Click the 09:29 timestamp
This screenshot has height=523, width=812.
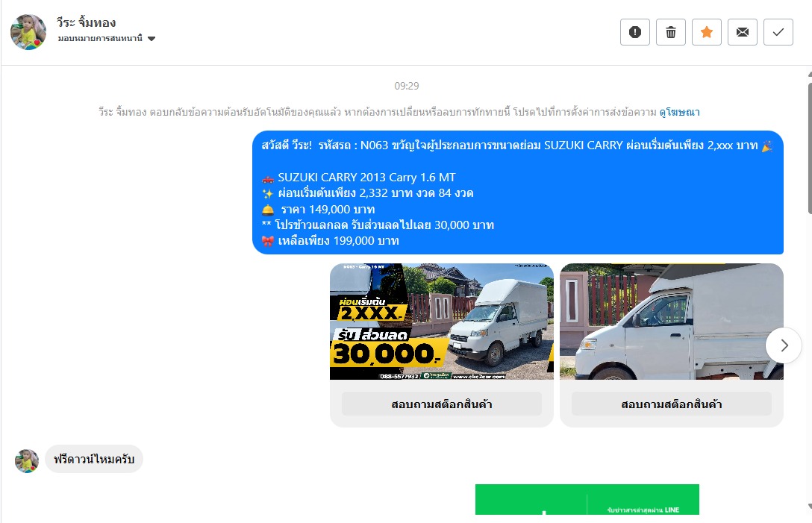[407, 86]
